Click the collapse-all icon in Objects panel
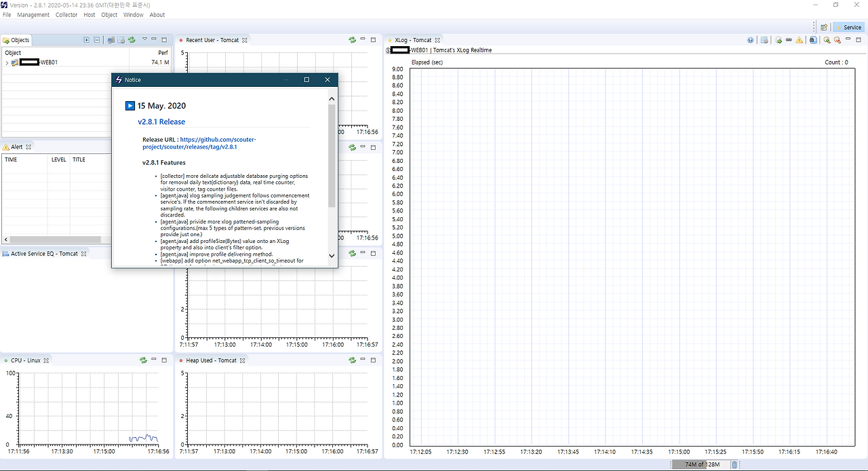The image size is (868, 471). [97, 40]
